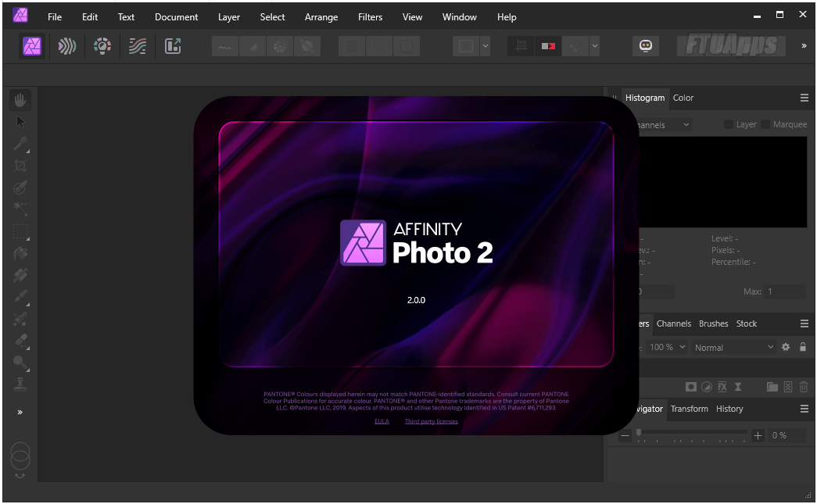This screenshot has width=817, height=504.
Task: Open the Histogram panel options menu
Action: point(804,98)
